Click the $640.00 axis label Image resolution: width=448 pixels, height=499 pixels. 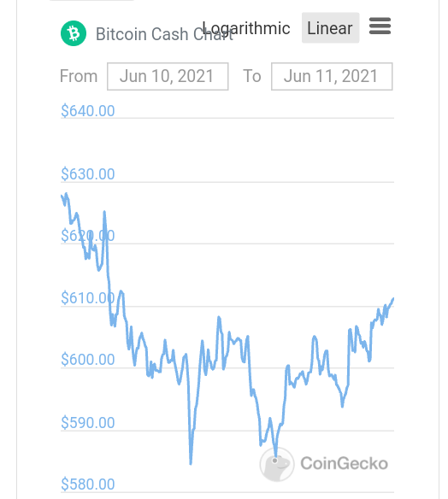88,111
